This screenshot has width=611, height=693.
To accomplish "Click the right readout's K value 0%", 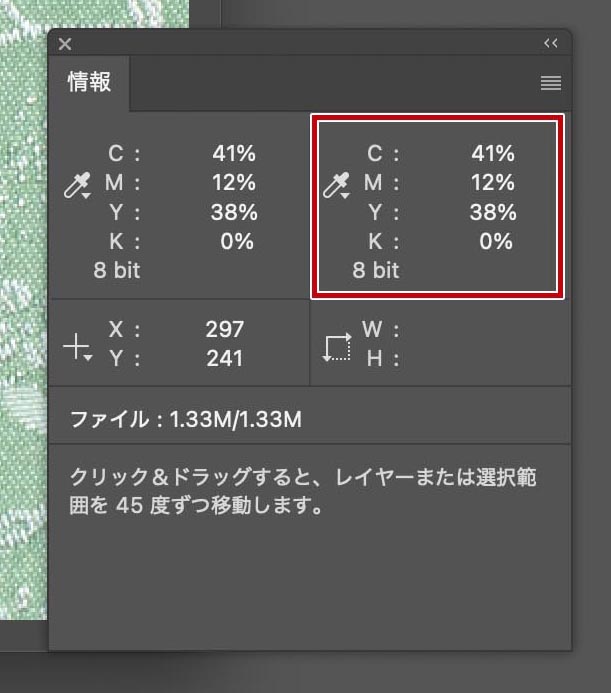I will pos(495,241).
